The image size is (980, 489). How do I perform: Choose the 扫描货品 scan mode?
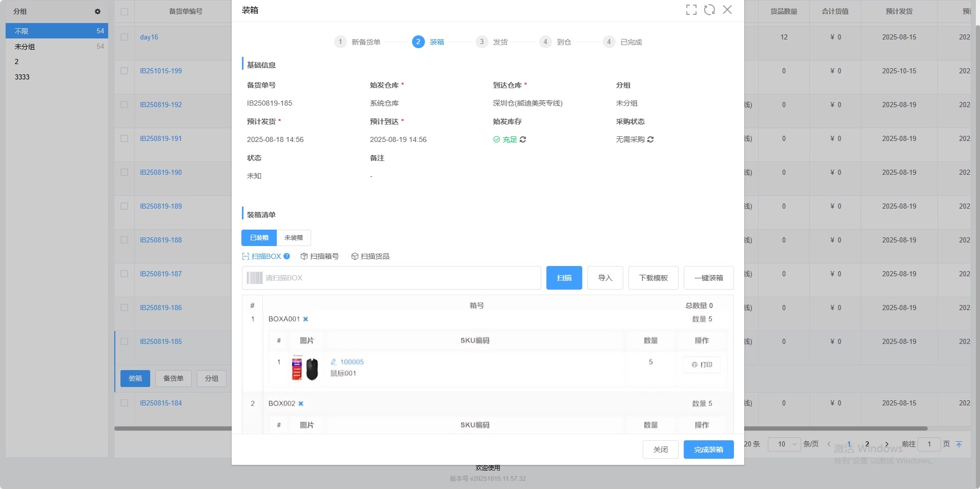370,256
